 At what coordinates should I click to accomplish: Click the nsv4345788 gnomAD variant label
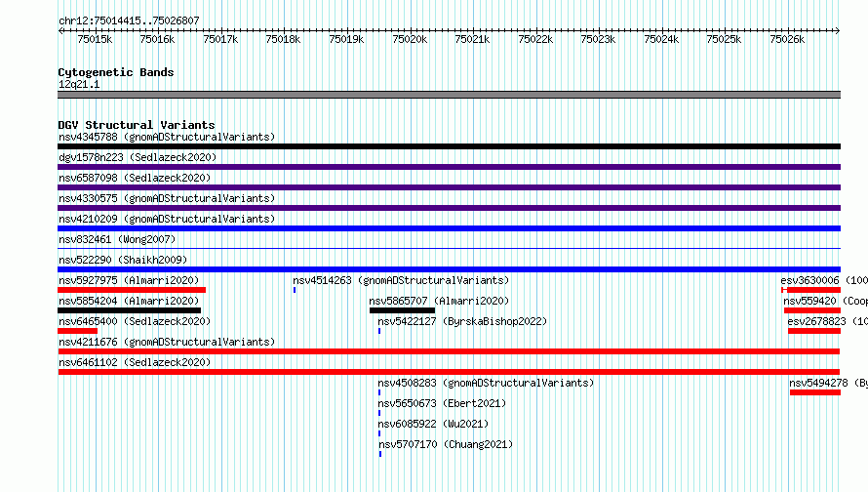(167, 137)
